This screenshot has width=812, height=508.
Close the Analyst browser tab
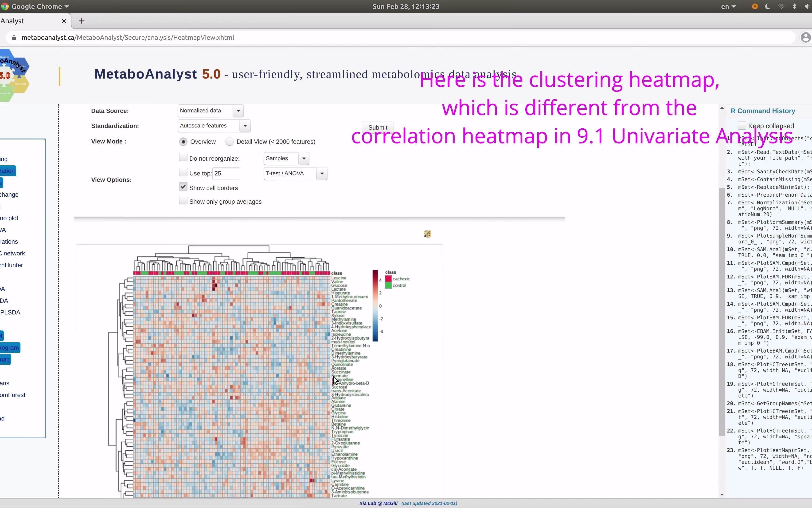pyautogui.click(x=64, y=21)
